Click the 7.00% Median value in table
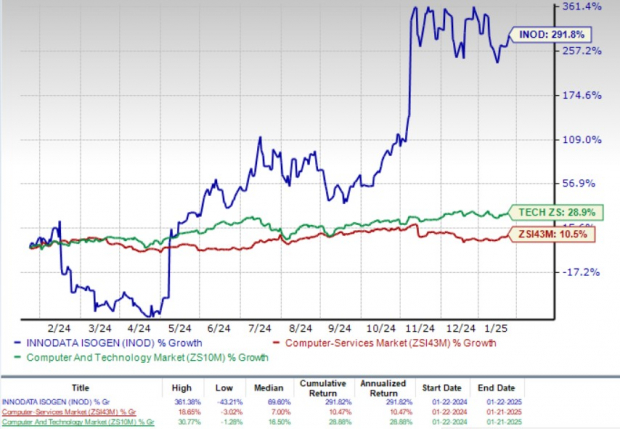 coord(279,412)
